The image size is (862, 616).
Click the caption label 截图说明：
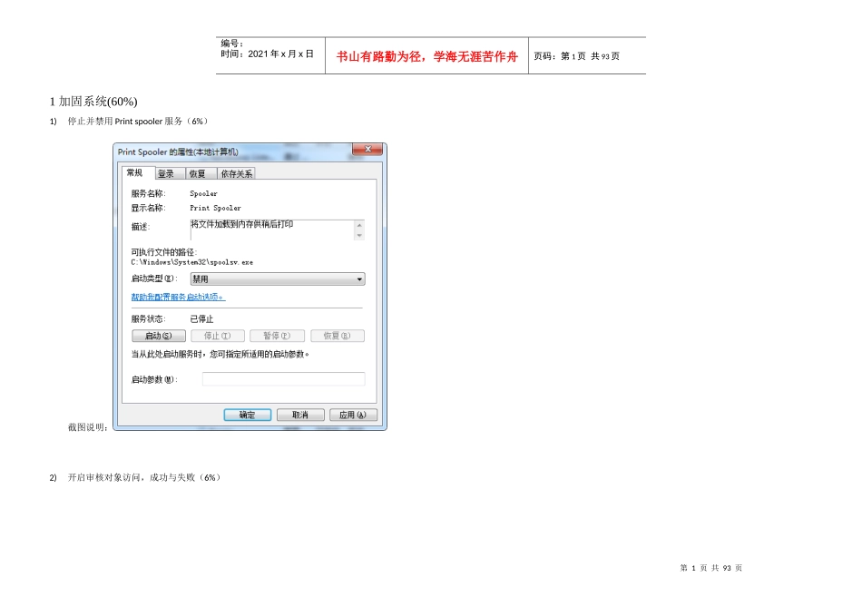pos(88,427)
